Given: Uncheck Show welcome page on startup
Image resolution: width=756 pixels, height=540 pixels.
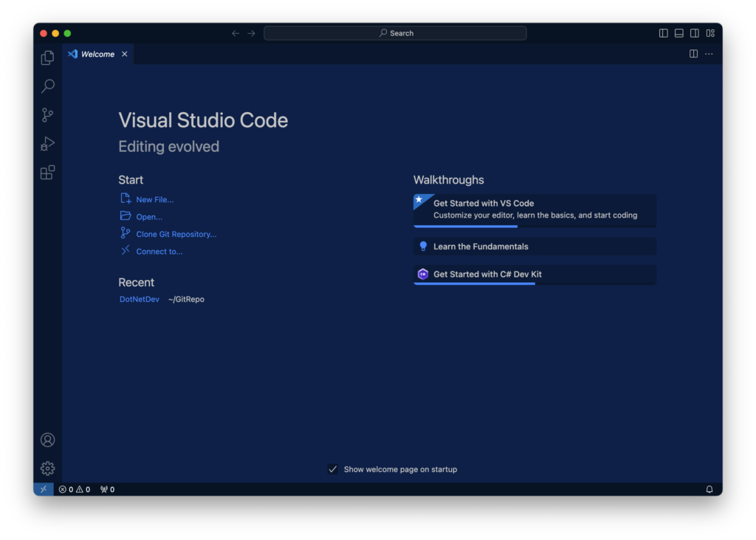Looking at the screenshot, I should click(x=332, y=468).
